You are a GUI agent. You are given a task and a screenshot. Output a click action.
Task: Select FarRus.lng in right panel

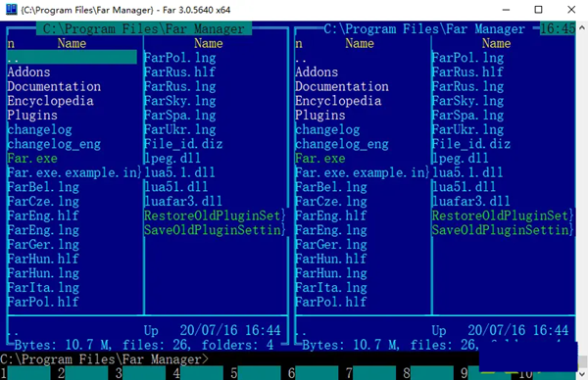[467, 86]
